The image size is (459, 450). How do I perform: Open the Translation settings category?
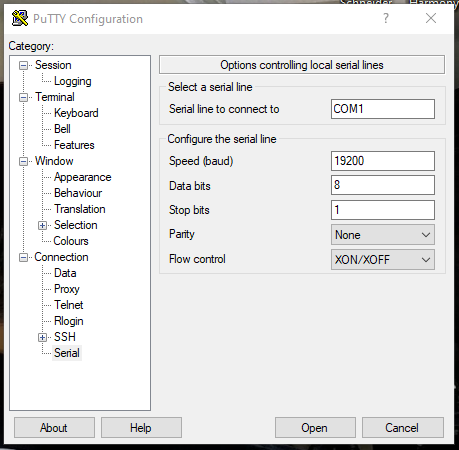80,209
